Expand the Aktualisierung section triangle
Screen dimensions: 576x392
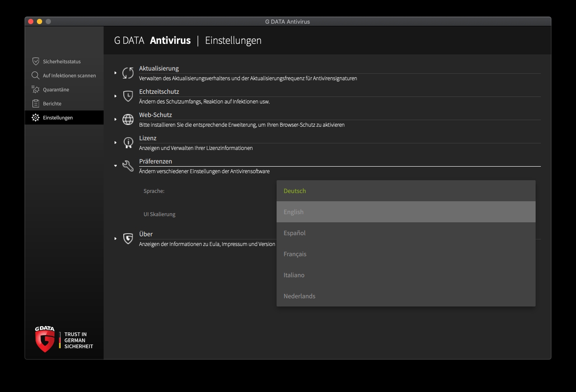point(115,73)
